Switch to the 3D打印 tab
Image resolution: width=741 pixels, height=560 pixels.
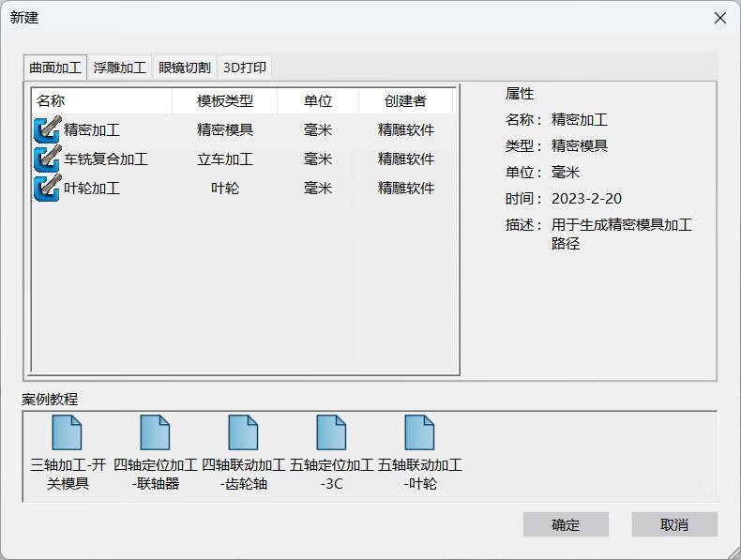pos(244,68)
